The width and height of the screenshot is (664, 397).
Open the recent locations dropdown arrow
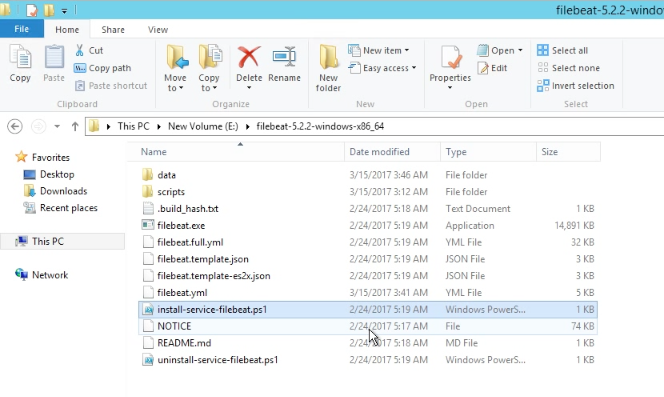click(57, 126)
